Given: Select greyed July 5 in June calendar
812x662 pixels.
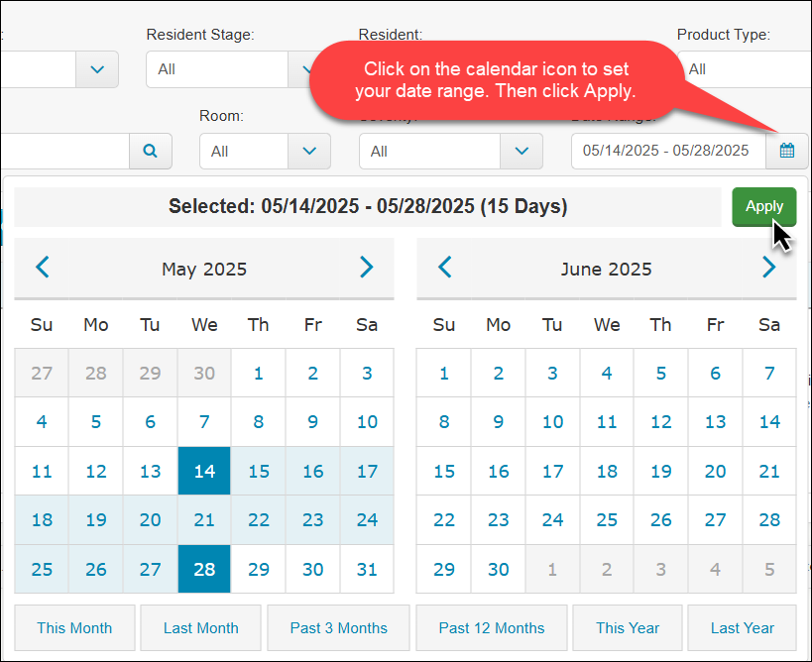Looking at the screenshot, I should click(769, 569).
